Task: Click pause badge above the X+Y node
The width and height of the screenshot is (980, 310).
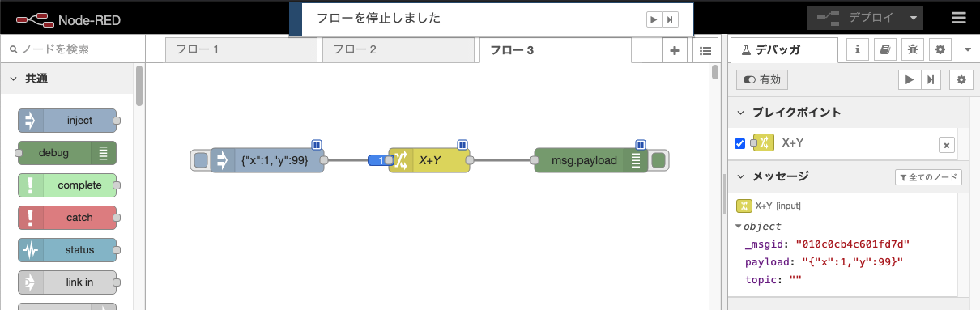Action: [x=462, y=145]
